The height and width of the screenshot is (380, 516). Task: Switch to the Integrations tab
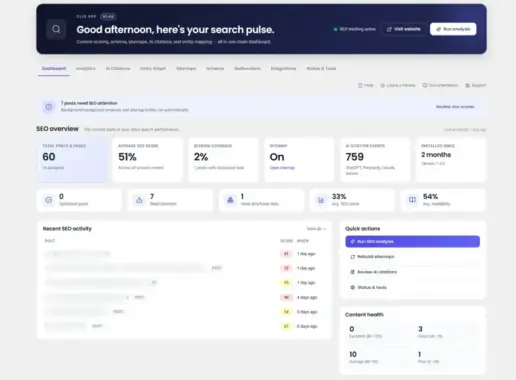point(283,69)
